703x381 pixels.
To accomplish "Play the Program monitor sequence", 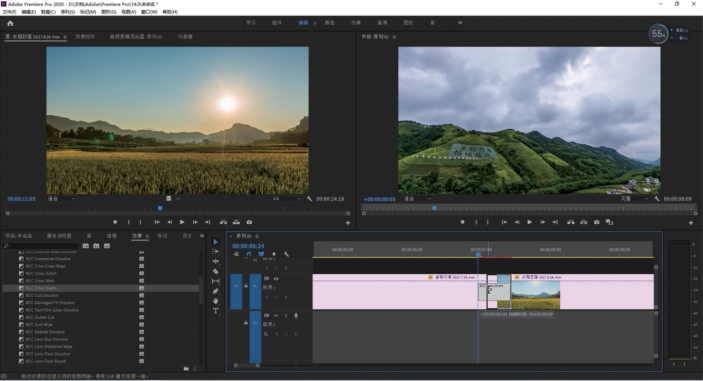I will pos(529,222).
